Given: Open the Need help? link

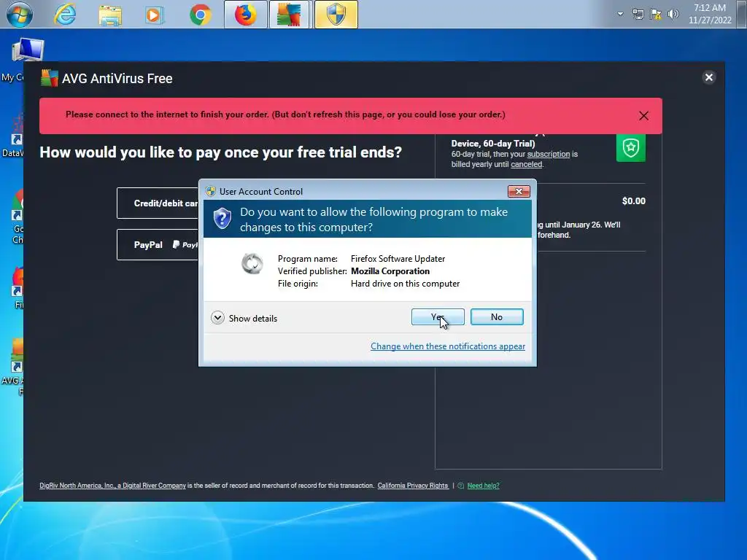Looking at the screenshot, I should (x=483, y=486).
